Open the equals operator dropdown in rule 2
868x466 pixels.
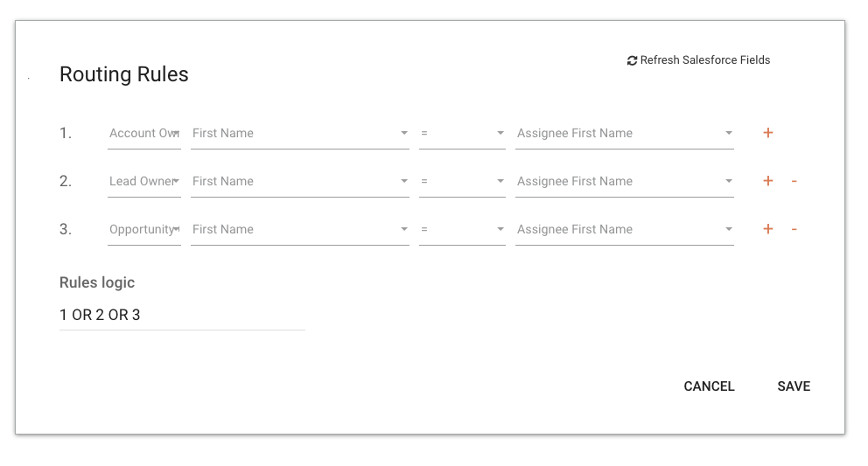click(462, 182)
